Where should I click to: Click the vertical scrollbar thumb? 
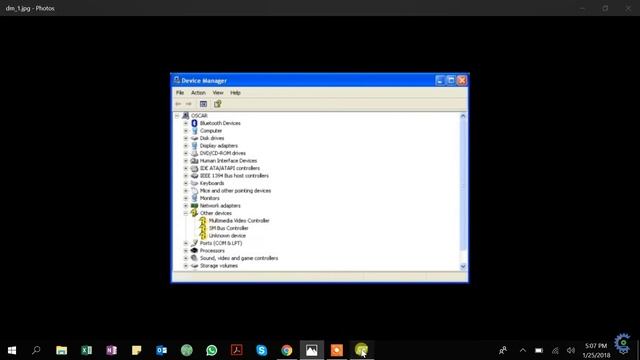[x=463, y=185]
